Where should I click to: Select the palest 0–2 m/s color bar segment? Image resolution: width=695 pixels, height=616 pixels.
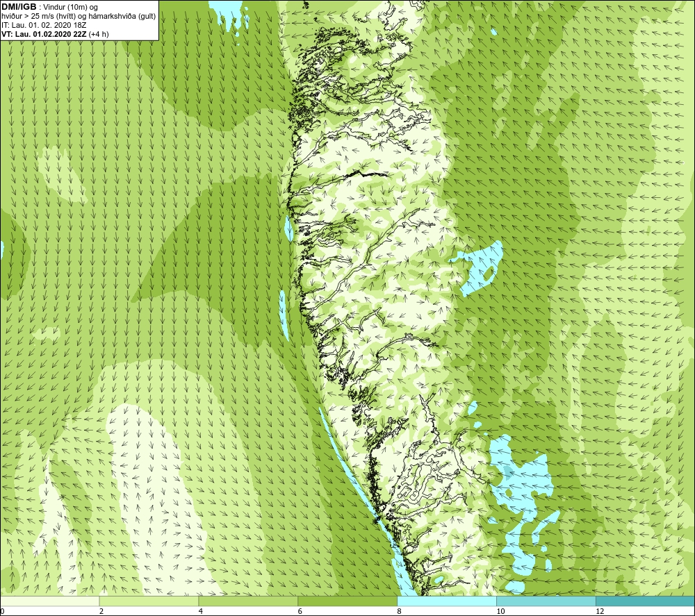tap(49, 601)
